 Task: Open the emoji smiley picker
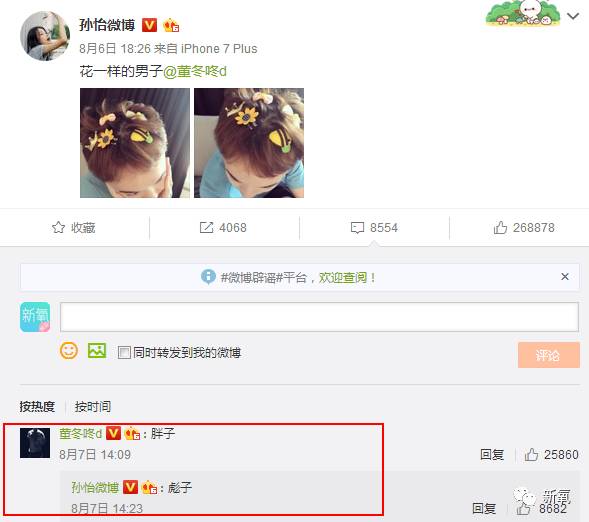(69, 351)
